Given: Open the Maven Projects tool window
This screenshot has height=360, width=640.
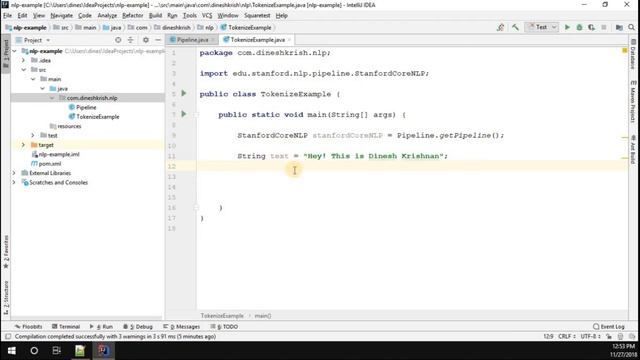Looking at the screenshot, I should click(633, 101).
